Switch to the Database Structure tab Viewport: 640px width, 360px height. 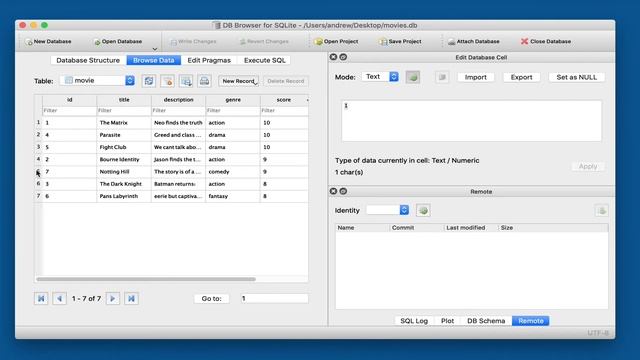pos(88,60)
